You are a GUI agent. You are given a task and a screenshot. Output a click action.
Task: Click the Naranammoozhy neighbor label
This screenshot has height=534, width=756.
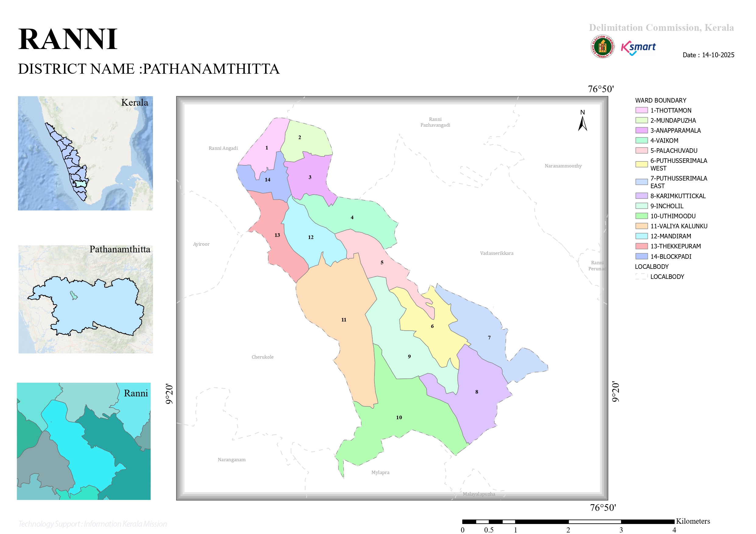click(563, 166)
